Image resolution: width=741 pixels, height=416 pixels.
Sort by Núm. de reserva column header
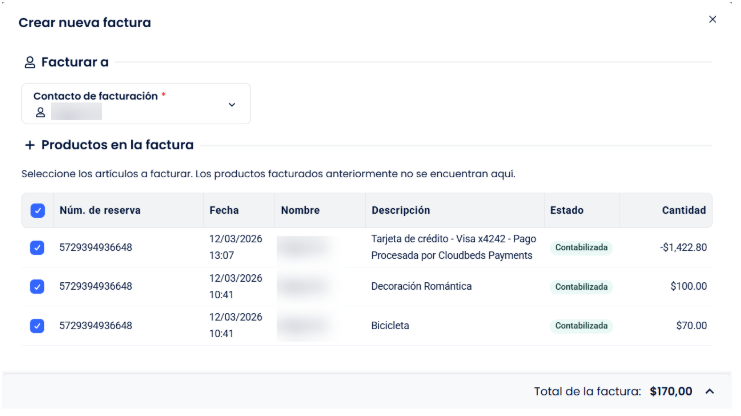click(x=99, y=211)
